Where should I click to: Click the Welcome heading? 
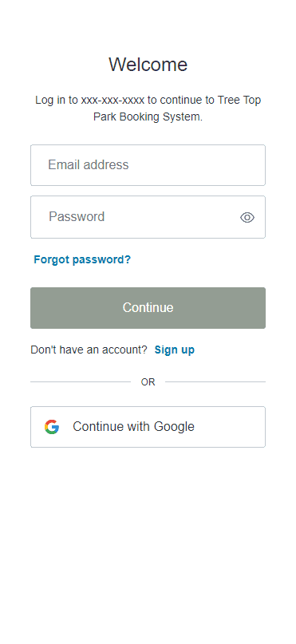tap(148, 65)
